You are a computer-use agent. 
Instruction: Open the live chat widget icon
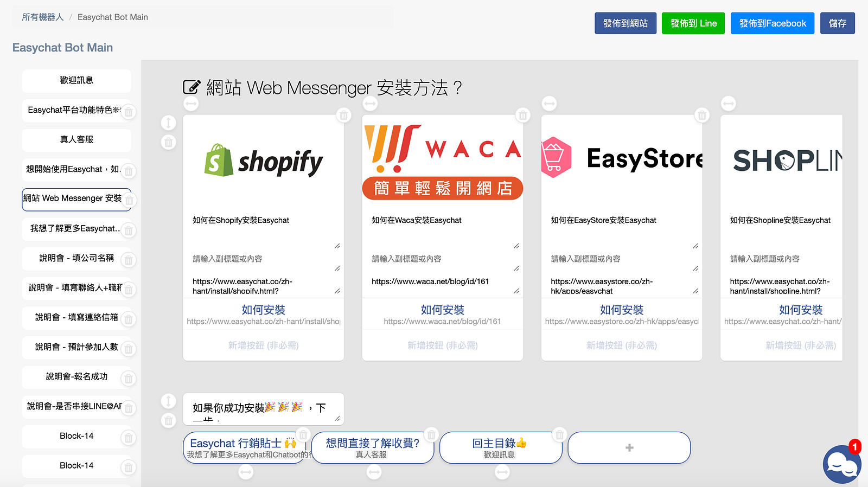[x=842, y=464]
